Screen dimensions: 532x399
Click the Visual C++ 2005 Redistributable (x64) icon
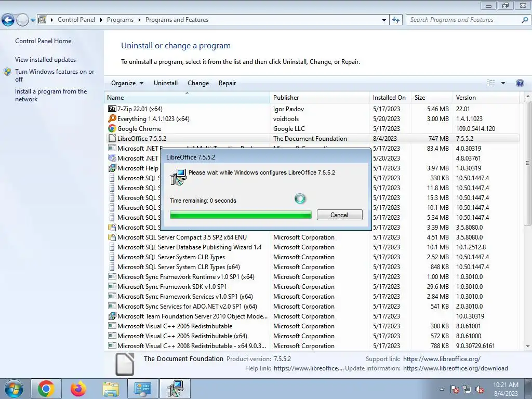112,336
